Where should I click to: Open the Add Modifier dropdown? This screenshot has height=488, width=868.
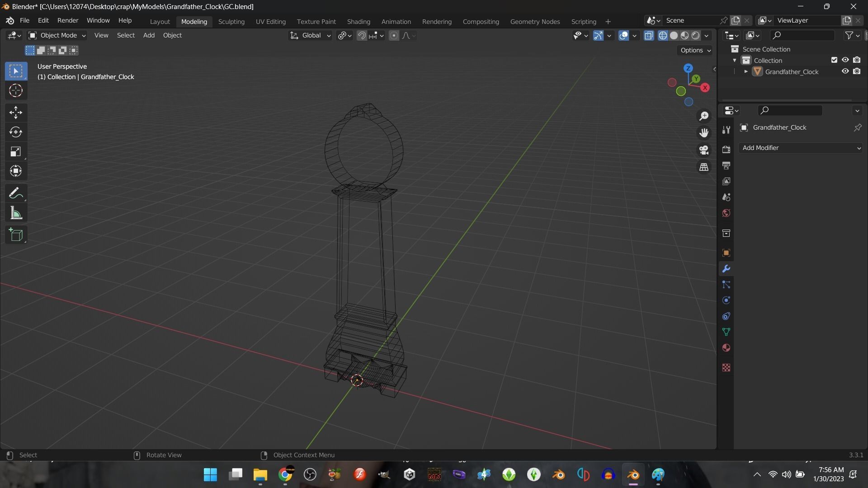(x=801, y=148)
